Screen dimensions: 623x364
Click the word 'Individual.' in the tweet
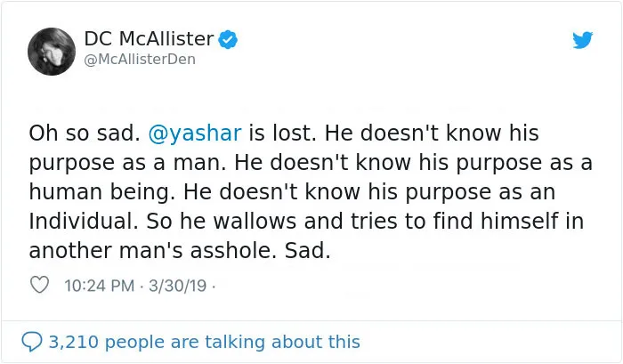pyautogui.click(x=84, y=221)
